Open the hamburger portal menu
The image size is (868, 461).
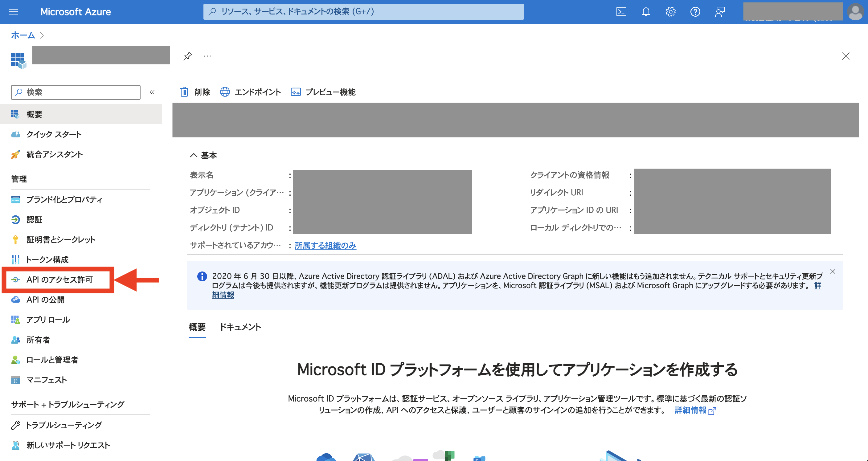14,12
